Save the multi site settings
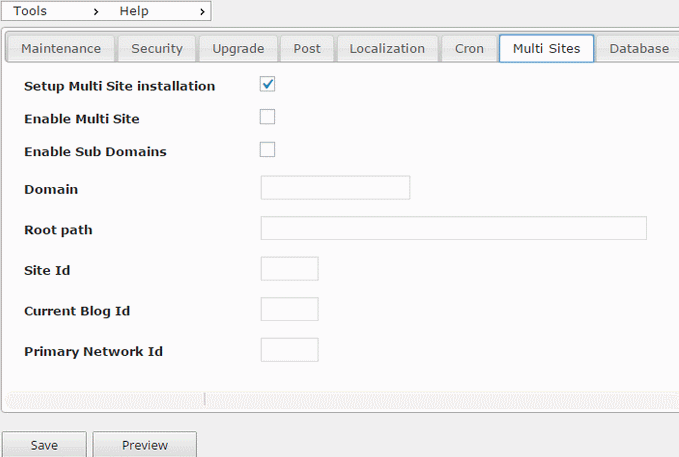Viewport: 679px width, 457px height. click(x=44, y=445)
